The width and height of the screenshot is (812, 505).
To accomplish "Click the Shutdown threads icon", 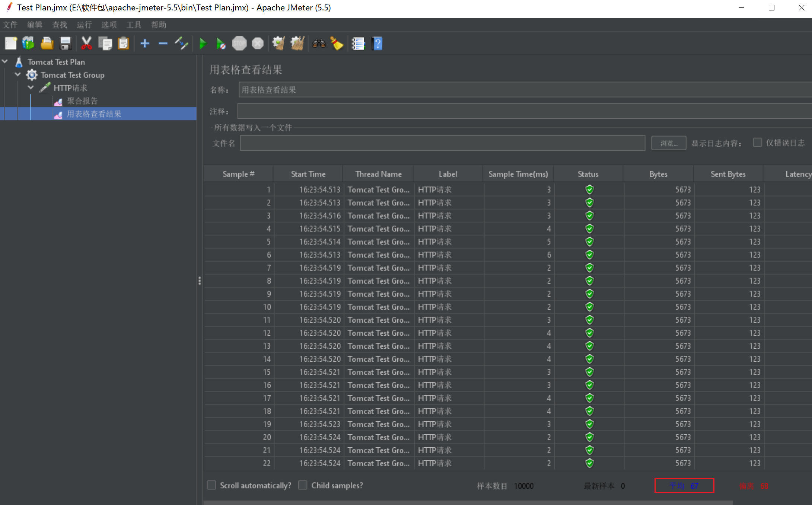I will click(x=258, y=44).
